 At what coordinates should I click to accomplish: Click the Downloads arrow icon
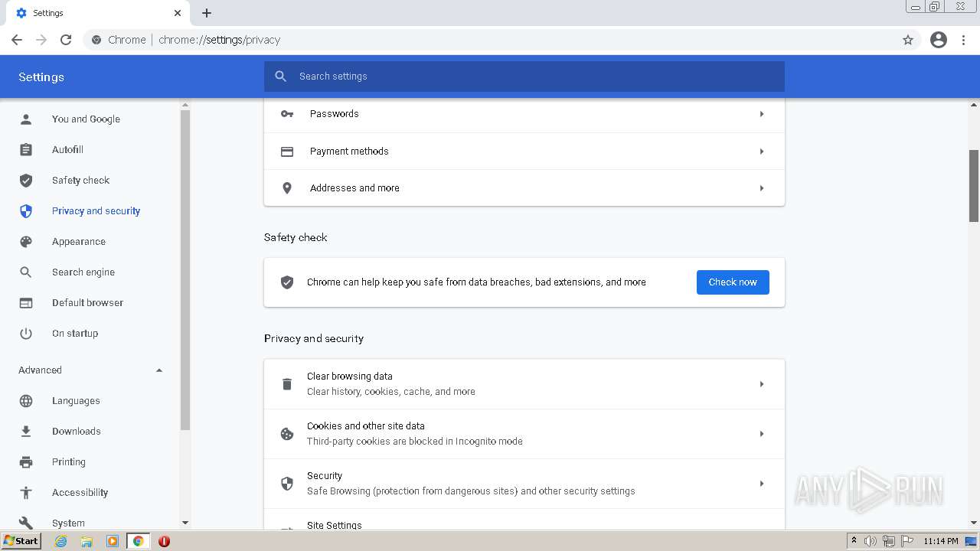click(x=26, y=432)
